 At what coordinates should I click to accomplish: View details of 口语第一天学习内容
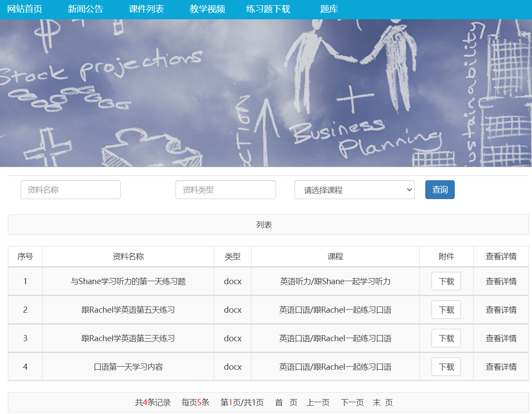(501, 367)
